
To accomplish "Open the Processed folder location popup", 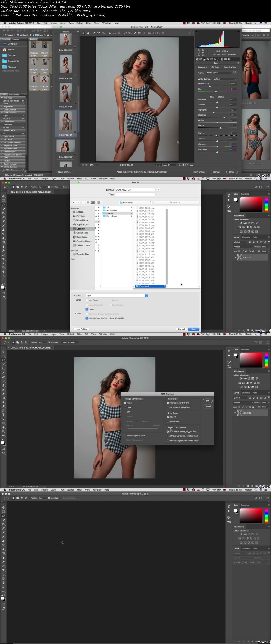I will pyautogui.click(x=135, y=202).
